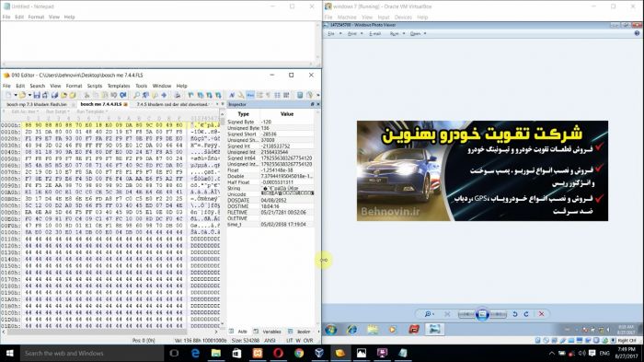Rotate image clockwise in Photo Viewer
The width and height of the screenshot is (644, 362).
tap(526, 314)
